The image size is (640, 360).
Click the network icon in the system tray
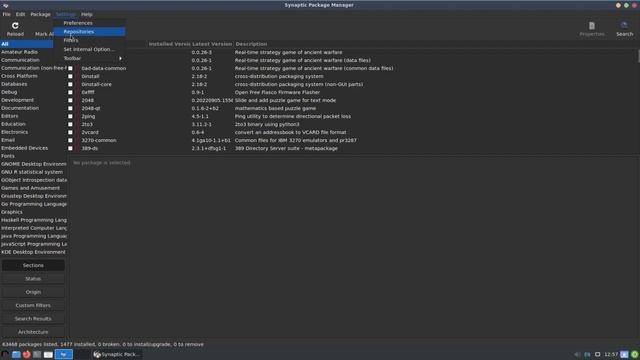[587, 354]
